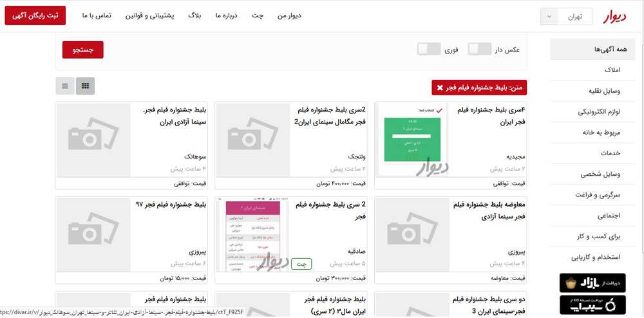
Task: Click placeholder camera image of ولنجک ad
Action: coord(253,140)
